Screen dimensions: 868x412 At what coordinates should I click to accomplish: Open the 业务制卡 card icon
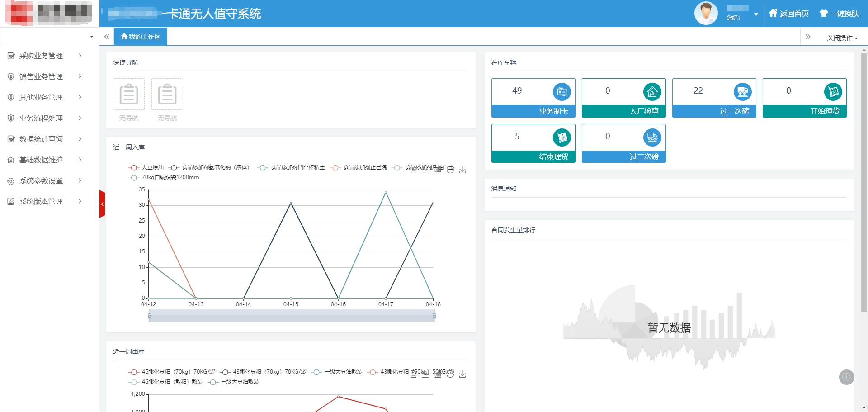click(561, 92)
